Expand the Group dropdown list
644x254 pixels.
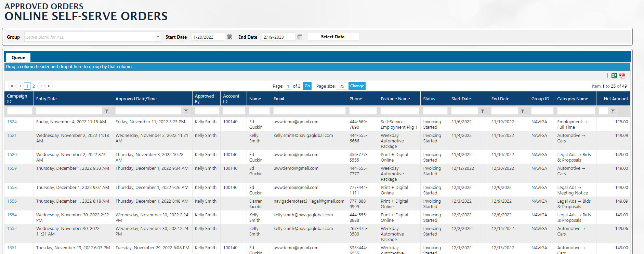click(158, 37)
